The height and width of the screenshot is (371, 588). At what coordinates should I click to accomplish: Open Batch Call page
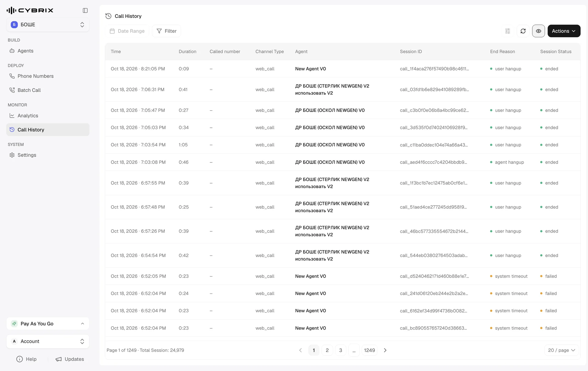coord(48,90)
